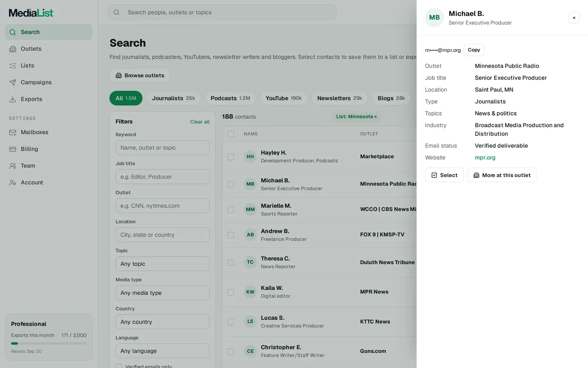588x368 pixels.
Task: Click the KTTC News outlet cell
Action: point(375,322)
